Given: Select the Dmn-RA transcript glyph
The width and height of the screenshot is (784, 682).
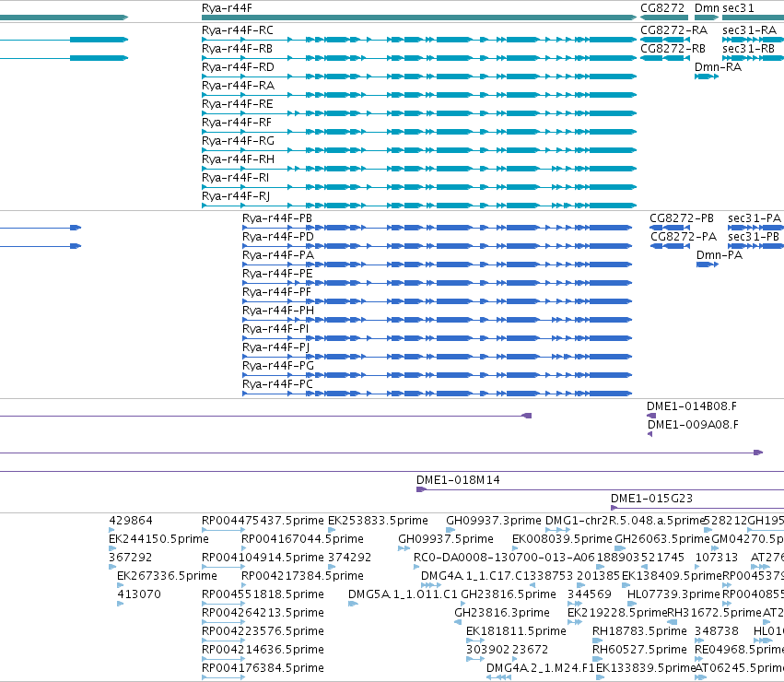Looking at the screenshot, I should click(707, 76).
